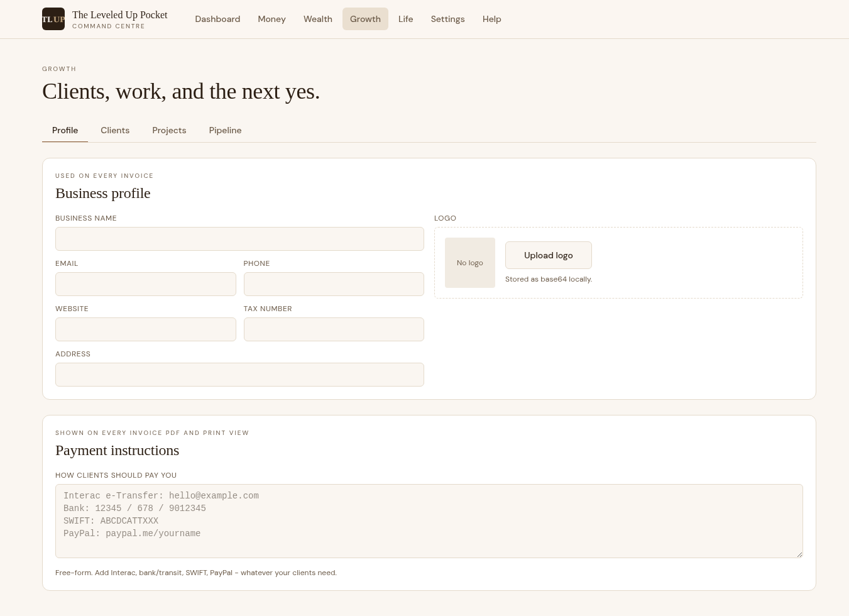This screenshot has width=849, height=616.
Task: Focus the Address input field
Action: coord(239,375)
